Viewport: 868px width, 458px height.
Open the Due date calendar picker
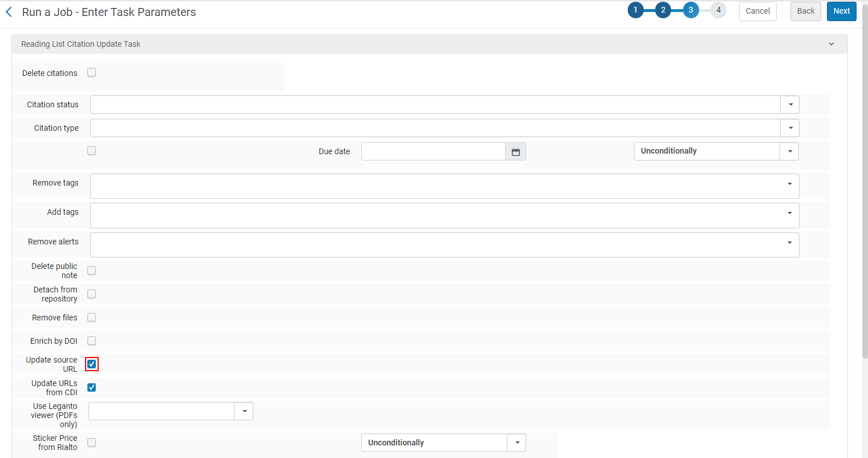(516, 151)
